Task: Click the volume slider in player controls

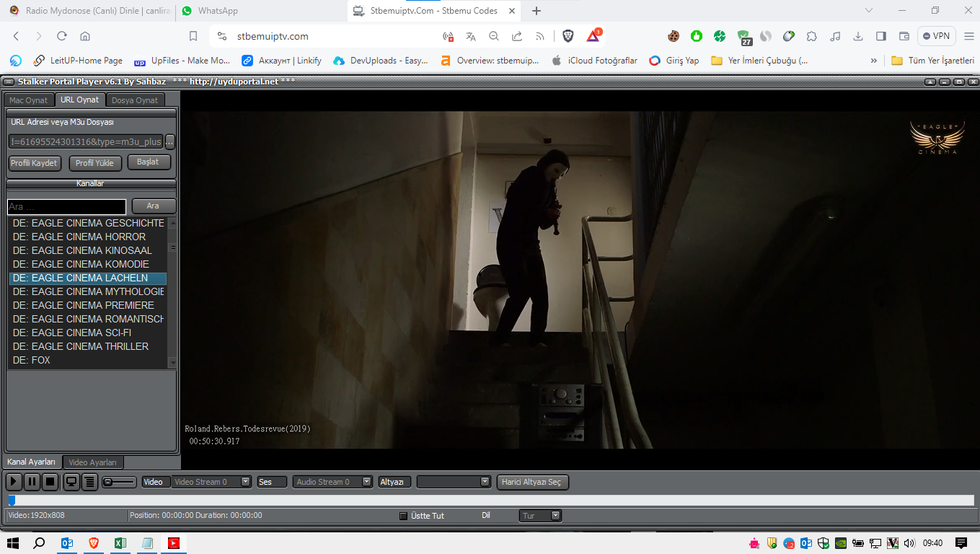Action: pos(119,482)
